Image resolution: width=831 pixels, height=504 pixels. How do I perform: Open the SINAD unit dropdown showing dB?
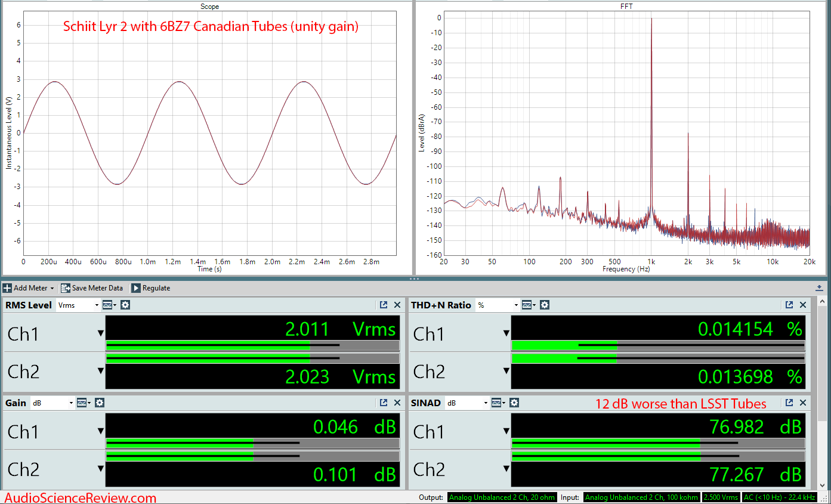467,403
